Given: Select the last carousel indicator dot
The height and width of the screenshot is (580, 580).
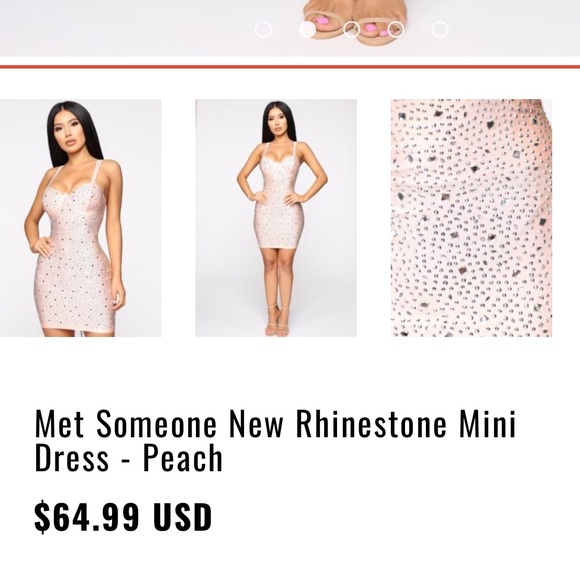Looking at the screenshot, I should 440,30.
